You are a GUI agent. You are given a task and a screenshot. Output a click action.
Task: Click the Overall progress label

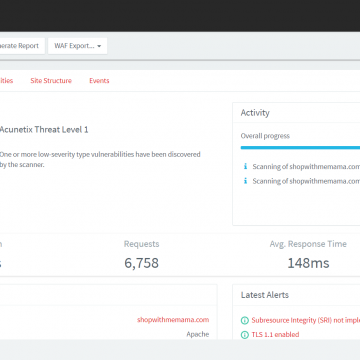point(265,136)
